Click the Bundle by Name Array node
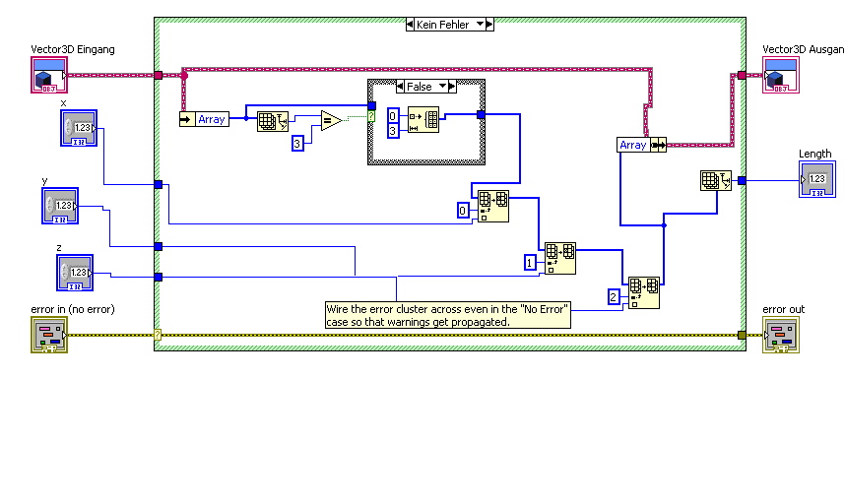This screenshot has height=504, width=845. click(641, 145)
